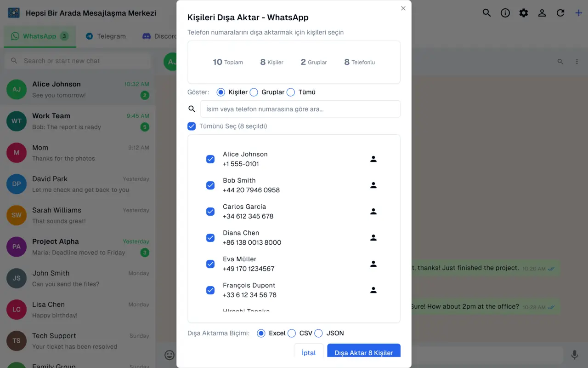The width and height of the screenshot is (588, 368).
Task: Select the Gruplar radio button
Action: [254, 92]
